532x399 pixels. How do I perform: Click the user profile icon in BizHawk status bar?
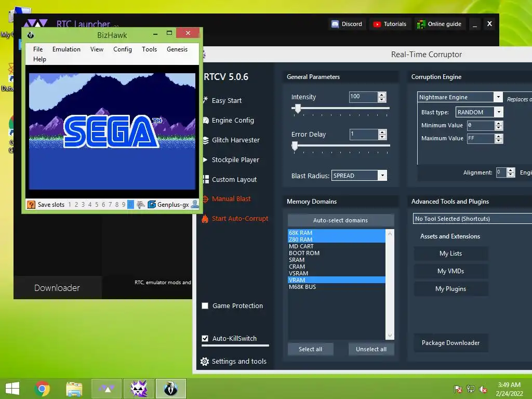click(195, 204)
